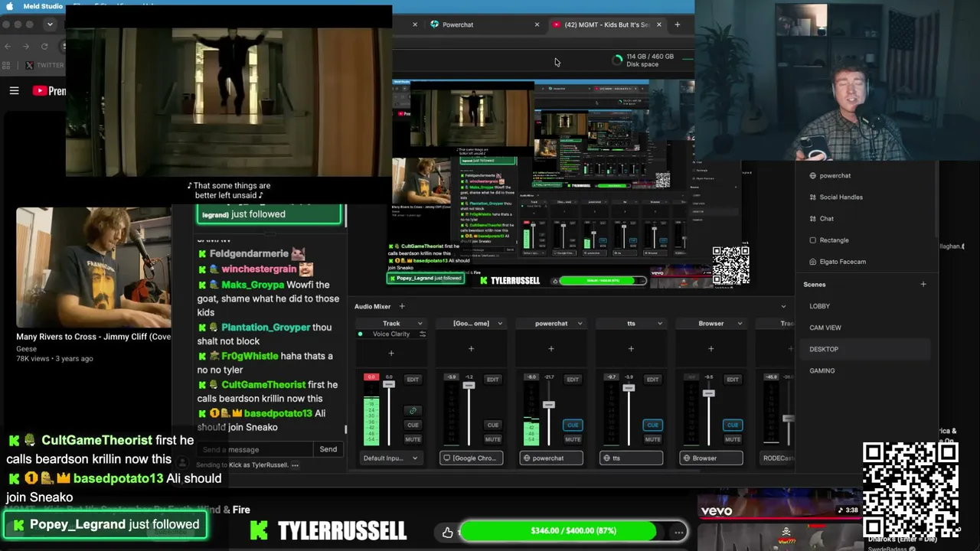This screenshot has height=551, width=980.
Task: Edit the Browser channel
Action: (733, 380)
